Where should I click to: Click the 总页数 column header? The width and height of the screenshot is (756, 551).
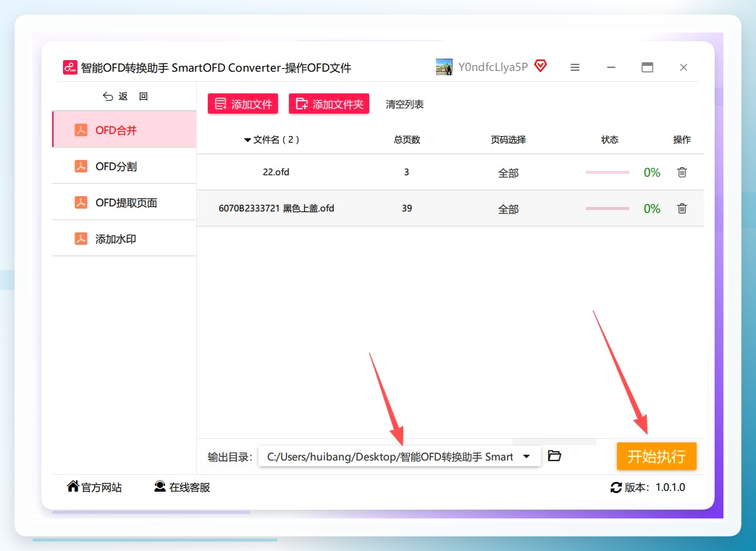pyautogui.click(x=407, y=140)
